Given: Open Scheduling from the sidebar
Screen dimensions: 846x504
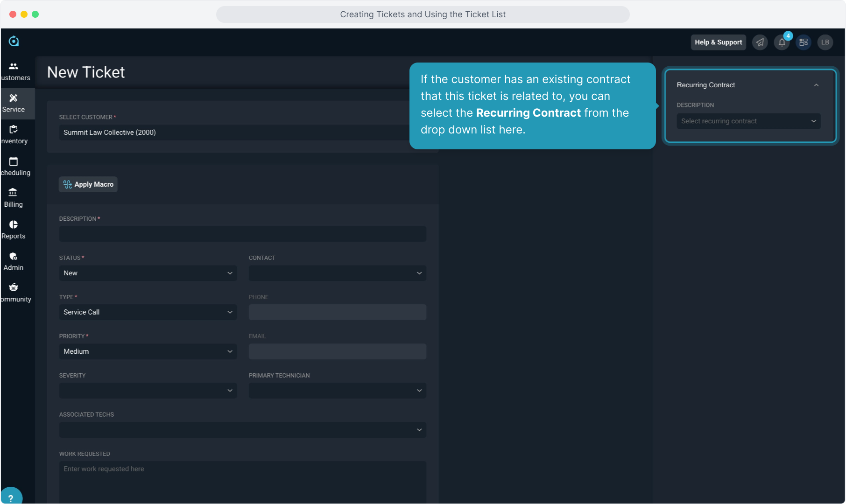Looking at the screenshot, I should (x=14, y=166).
